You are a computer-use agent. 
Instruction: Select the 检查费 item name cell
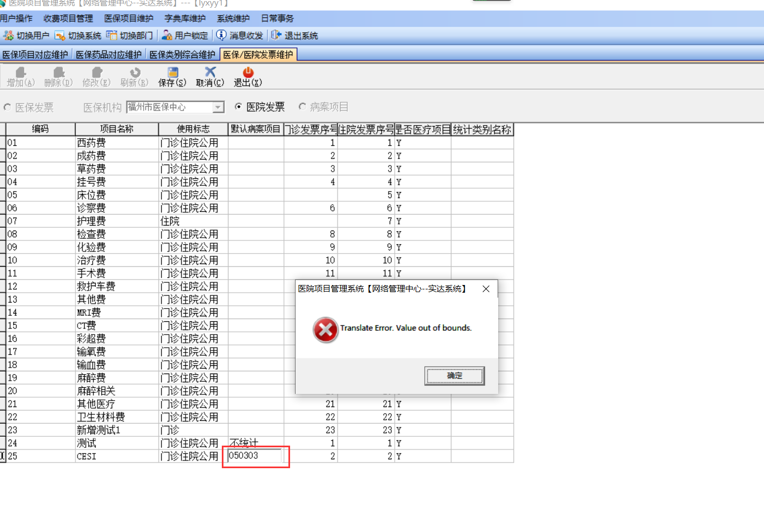click(117, 234)
